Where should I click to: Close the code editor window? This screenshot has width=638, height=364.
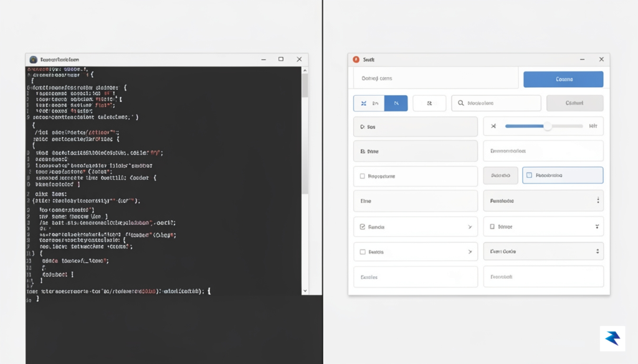[299, 59]
